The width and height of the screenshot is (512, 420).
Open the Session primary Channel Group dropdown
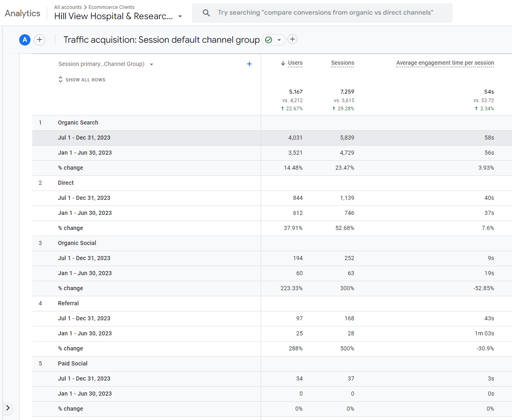[152, 64]
